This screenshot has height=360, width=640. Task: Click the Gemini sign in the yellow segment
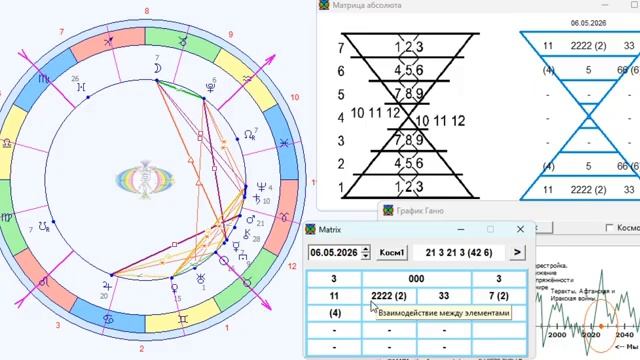[x=183, y=319]
